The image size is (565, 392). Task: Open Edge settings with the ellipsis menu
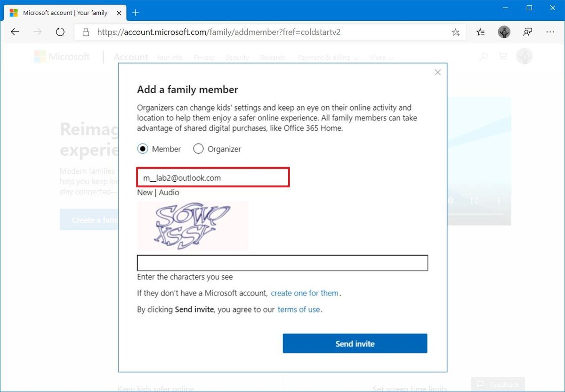(x=550, y=32)
